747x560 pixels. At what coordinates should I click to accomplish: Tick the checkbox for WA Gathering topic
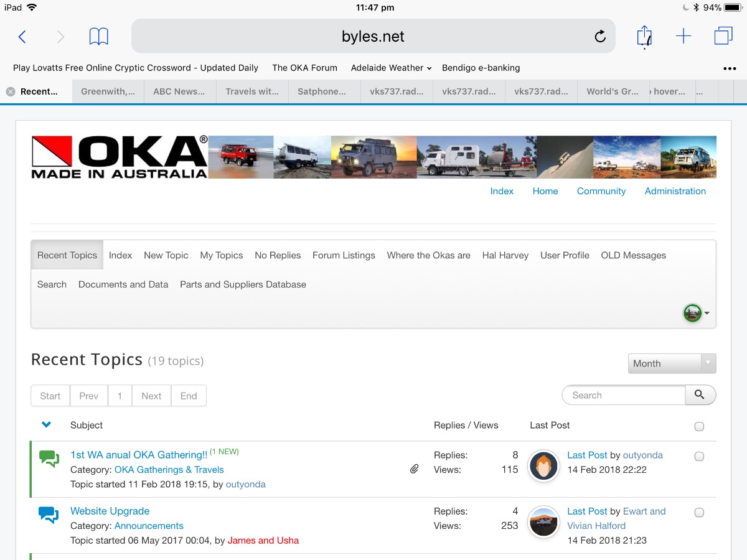699,456
